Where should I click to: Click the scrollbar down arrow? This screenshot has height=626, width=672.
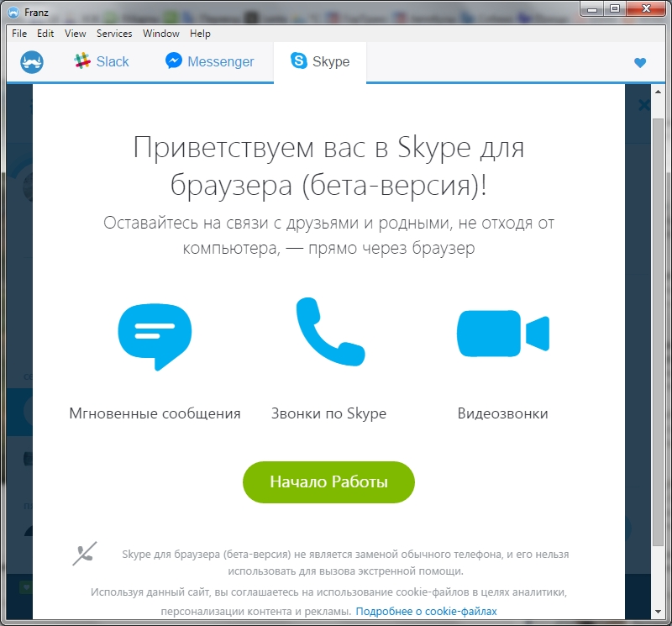click(658, 612)
